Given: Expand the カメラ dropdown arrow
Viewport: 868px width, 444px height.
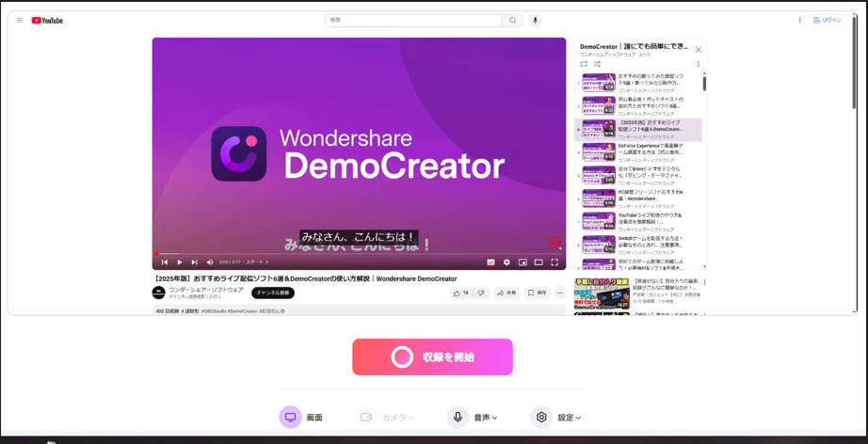Looking at the screenshot, I should point(410,418).
